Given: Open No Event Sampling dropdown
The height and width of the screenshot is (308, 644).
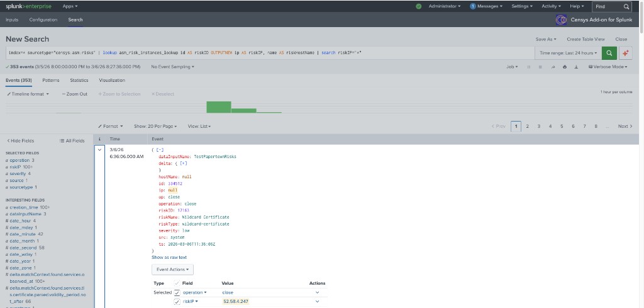Looking at the screenshot, I should tap(172, 67).
